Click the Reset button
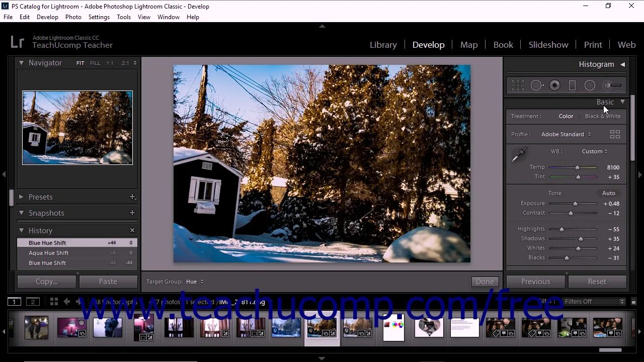The height and width of the screenshot is (362, 644). tap(597, 282)
